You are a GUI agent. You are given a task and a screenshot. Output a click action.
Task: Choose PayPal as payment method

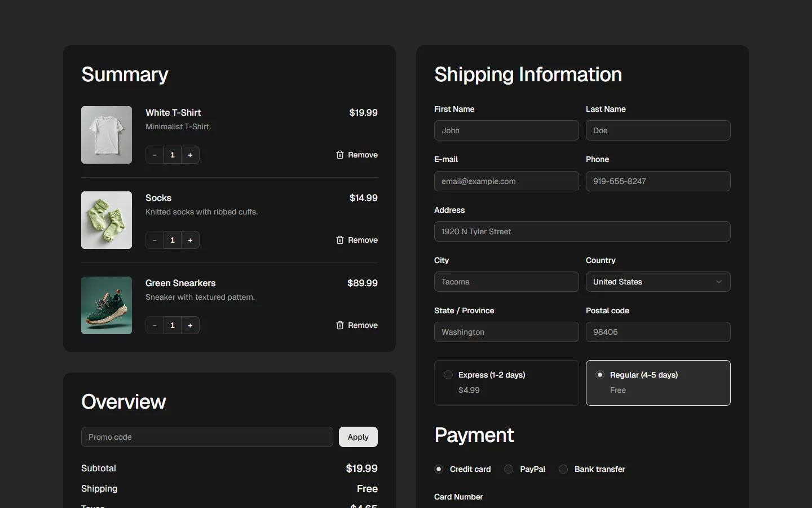(x=509, y=469)
